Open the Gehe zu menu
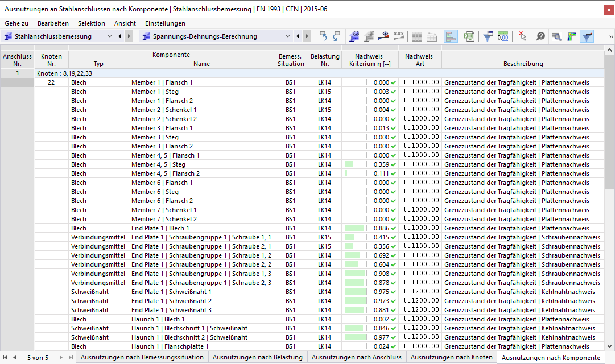This screenshot has width=615, height=364. tap(16, 23)
